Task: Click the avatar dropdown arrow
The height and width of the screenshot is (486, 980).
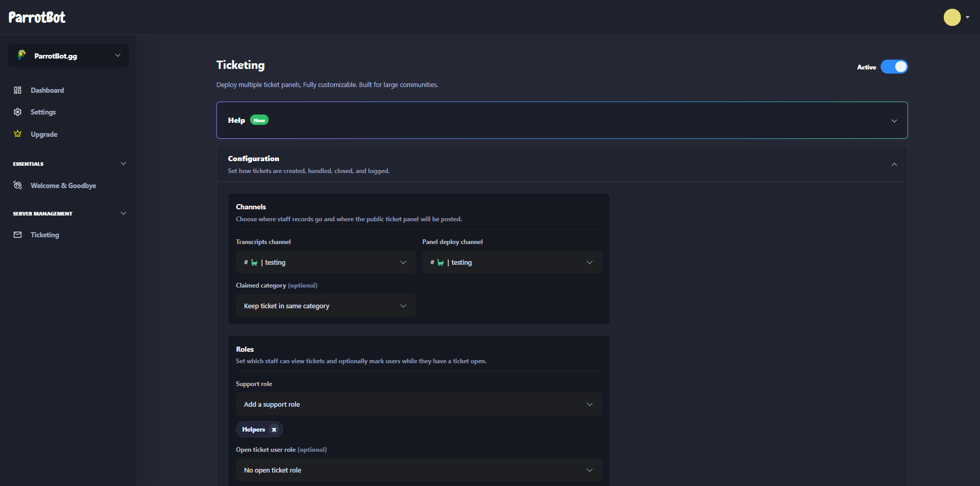Action: click(968, 17)
